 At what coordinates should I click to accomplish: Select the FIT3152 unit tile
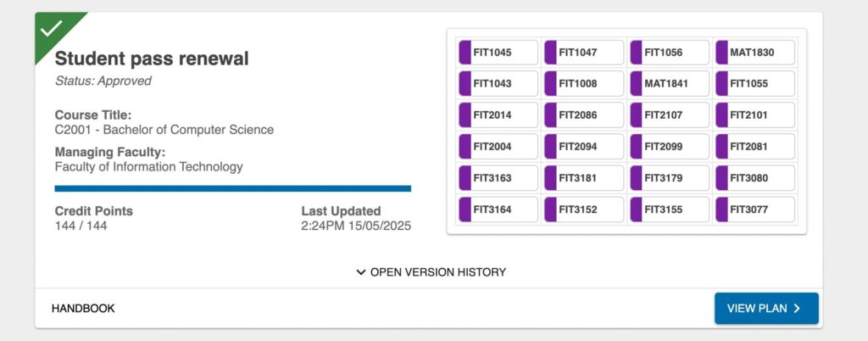point(584,210)
